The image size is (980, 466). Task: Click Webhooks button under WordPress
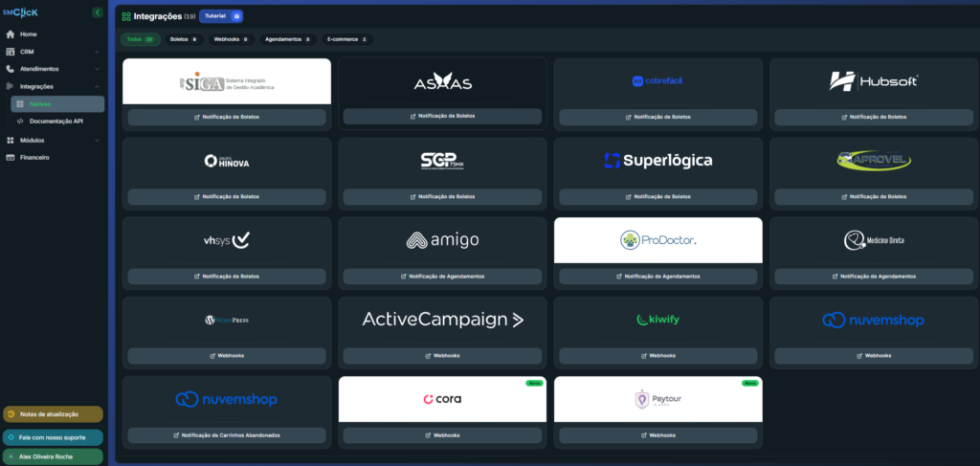[x=227, y=355]
